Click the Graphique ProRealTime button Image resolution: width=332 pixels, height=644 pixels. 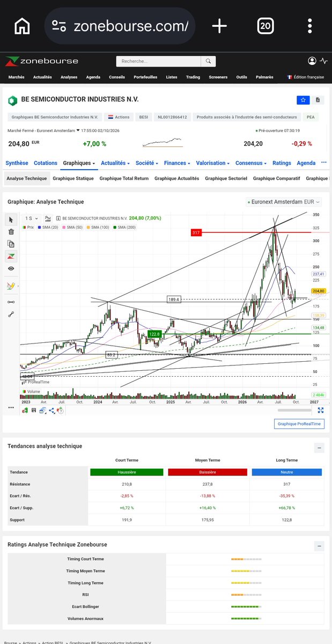[299, 424]
